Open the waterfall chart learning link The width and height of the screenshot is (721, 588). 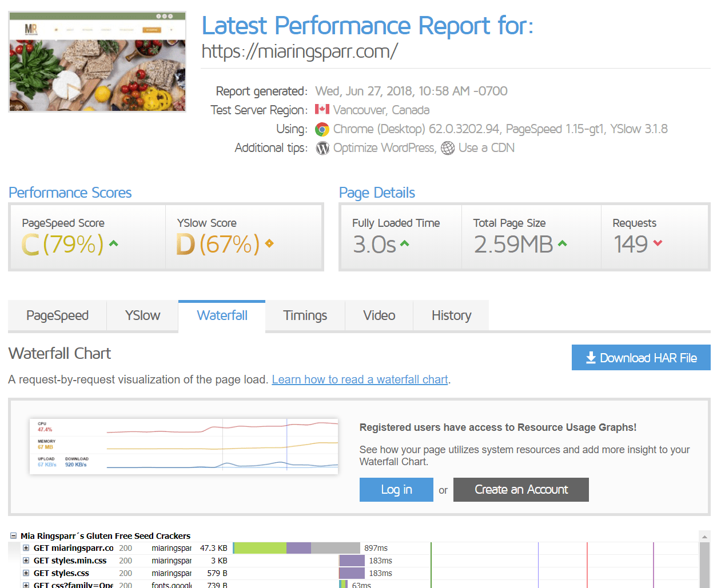click(x=360, y=379)
